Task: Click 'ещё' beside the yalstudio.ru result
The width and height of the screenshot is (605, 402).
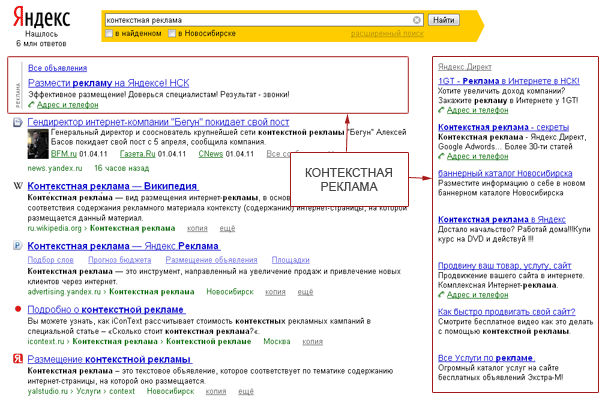Action: 246,392
